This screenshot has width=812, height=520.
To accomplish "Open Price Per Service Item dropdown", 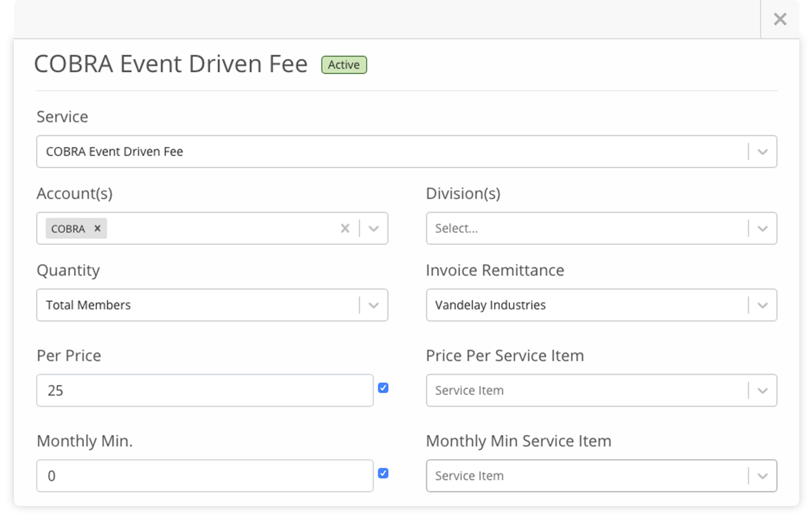I will tap(601, 391).
